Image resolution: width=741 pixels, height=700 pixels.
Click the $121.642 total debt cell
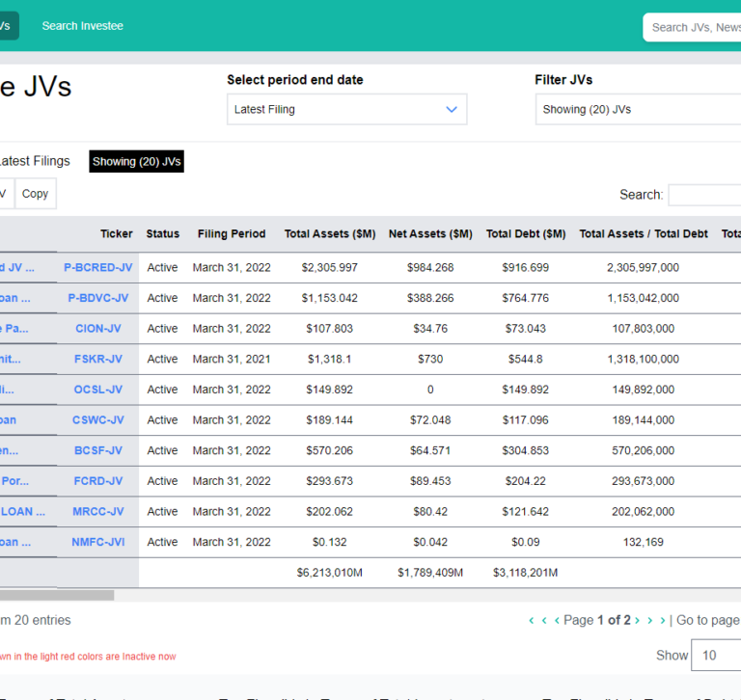526,512
